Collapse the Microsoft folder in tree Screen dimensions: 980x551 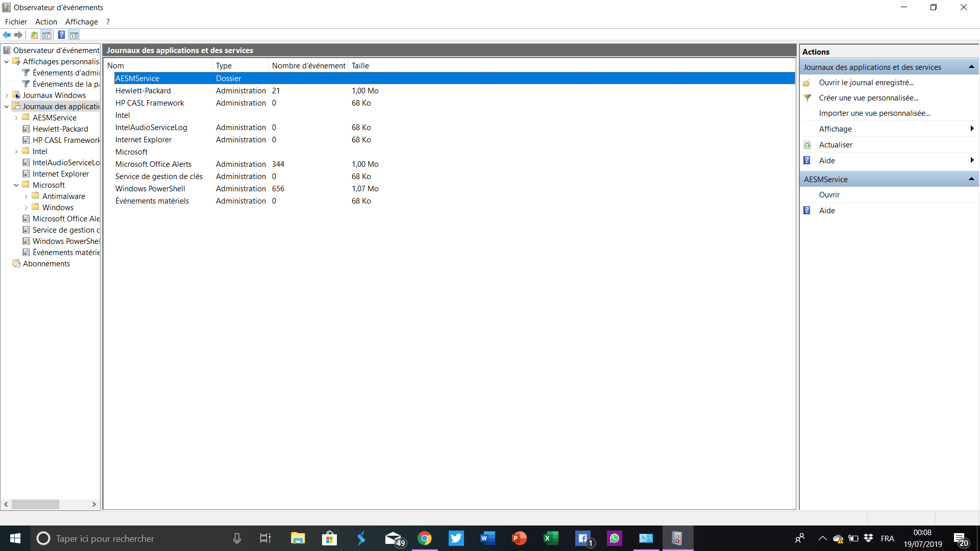tap(16, 185)
